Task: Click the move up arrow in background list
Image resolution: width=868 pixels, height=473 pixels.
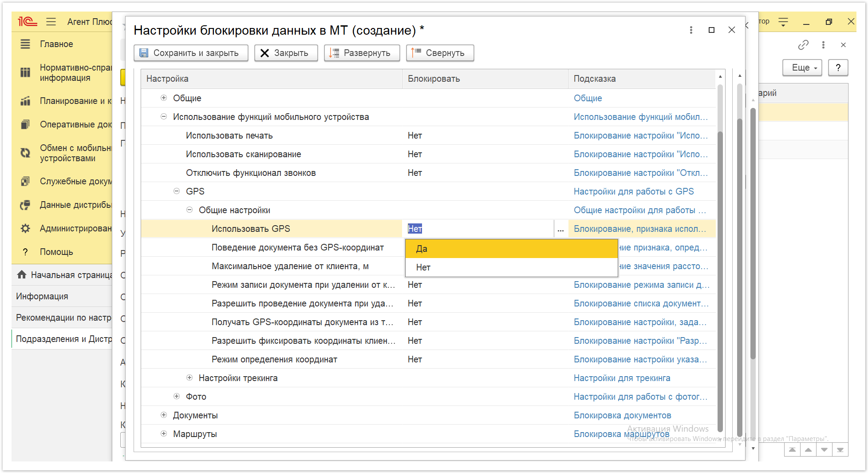Action: (808, 450)
